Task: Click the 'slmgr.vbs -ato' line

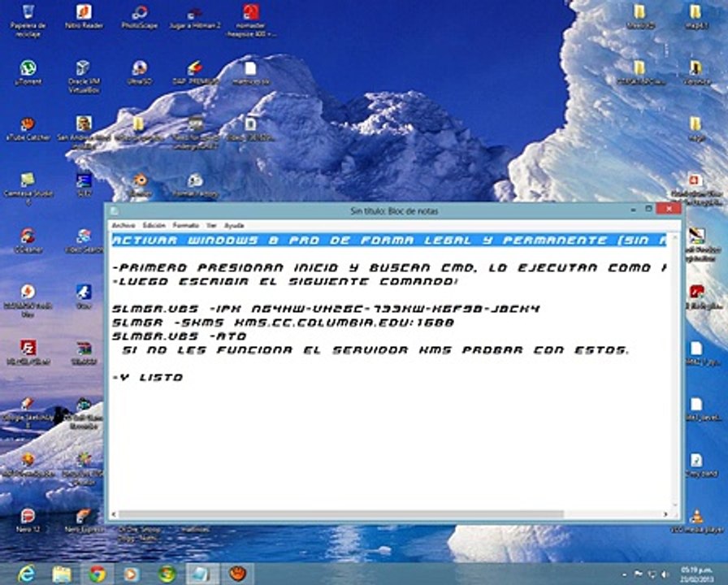Action: coord(180,336)
